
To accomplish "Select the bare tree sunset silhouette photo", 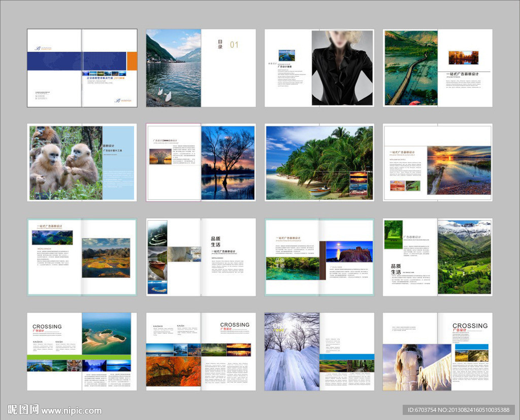I will [228, 163].
